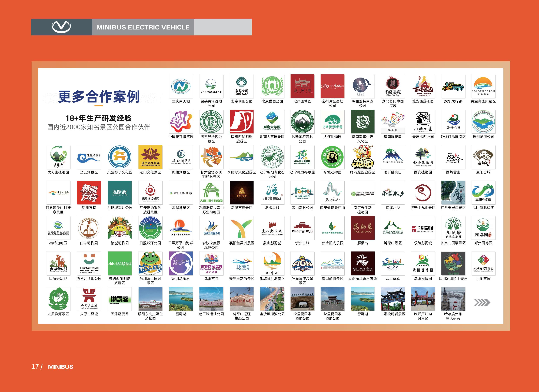Click the 大连动物园 green logo
Image resolution: width=539 pixels, height=392 pixels.
coord(332,122)
